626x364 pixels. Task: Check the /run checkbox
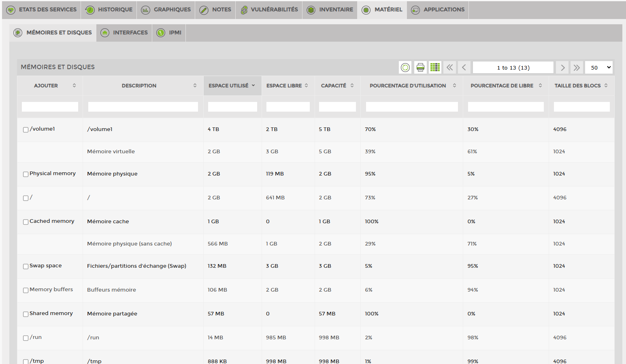click(26, 338)
